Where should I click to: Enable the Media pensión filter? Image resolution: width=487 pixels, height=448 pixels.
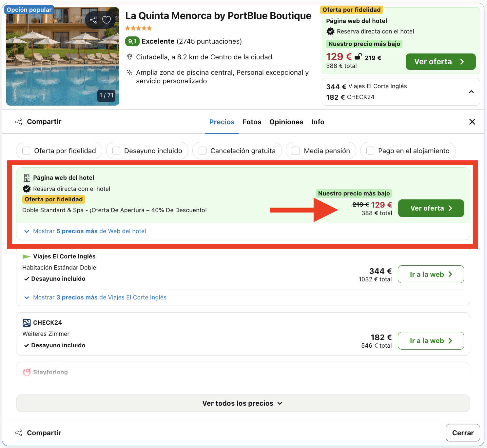tap(296, 151)
